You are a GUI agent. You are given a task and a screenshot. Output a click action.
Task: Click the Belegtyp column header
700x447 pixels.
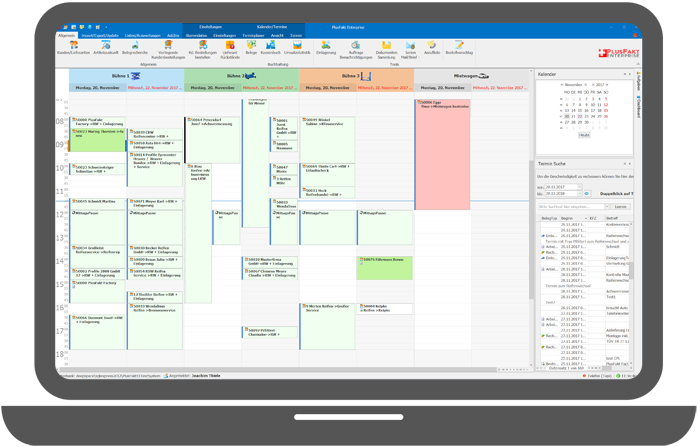[549, 218]
